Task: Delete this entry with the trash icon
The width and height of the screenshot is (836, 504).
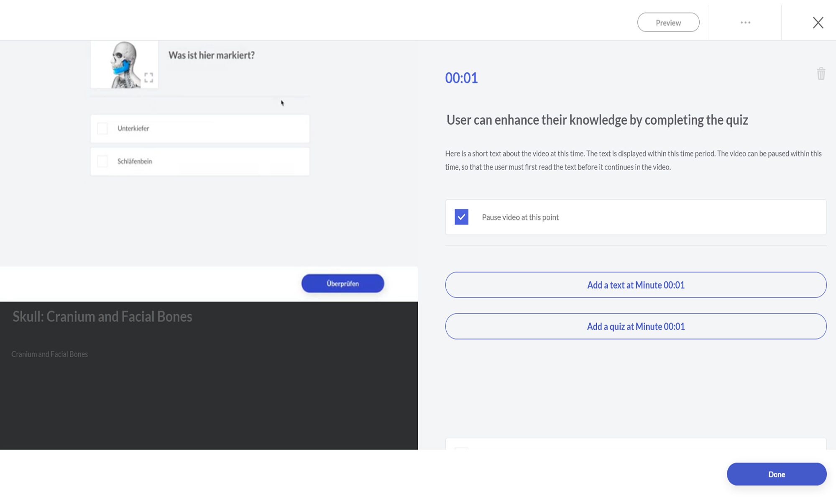Action: click(x=821, y=74)
